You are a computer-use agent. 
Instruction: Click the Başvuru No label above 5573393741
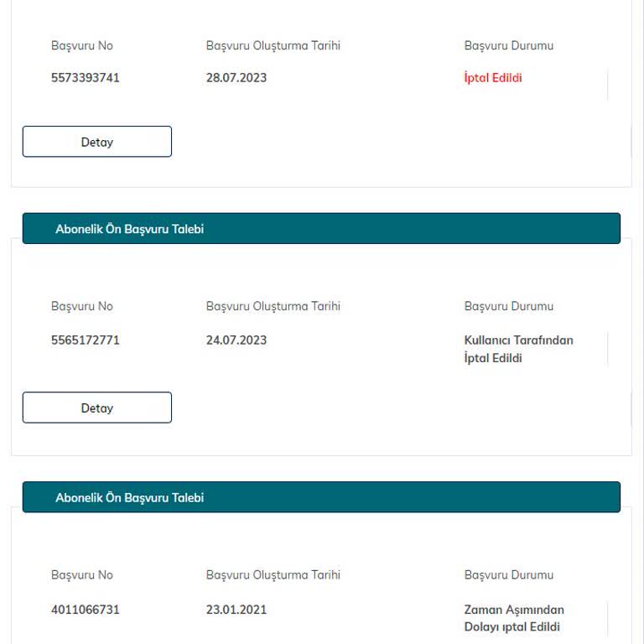[x=81, y=45]
